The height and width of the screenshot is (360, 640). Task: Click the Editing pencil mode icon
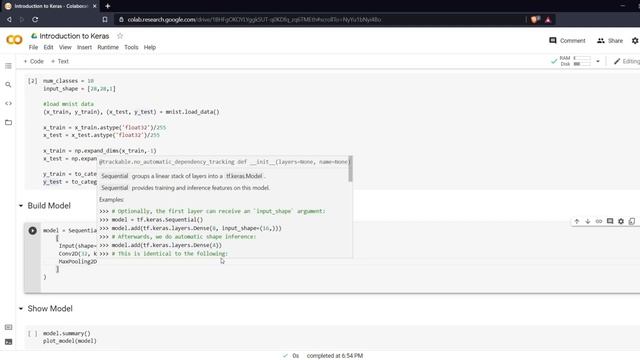[x=617, y=61]
